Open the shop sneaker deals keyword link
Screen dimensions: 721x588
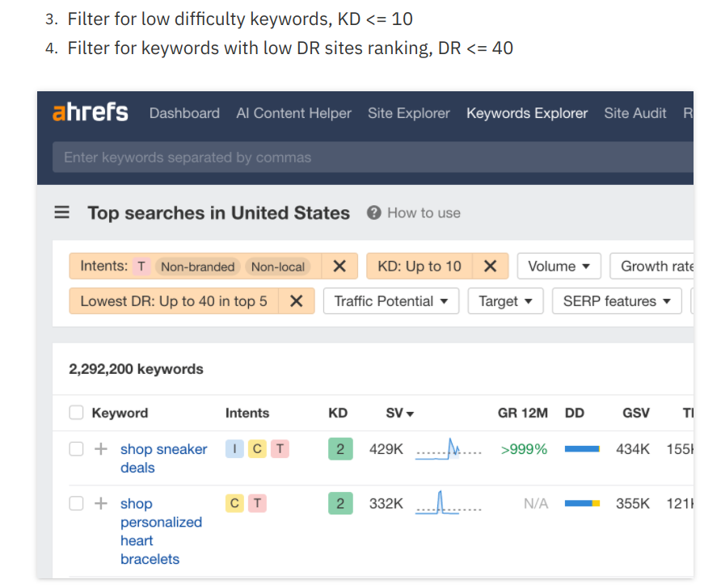click(x=164, y=458)
